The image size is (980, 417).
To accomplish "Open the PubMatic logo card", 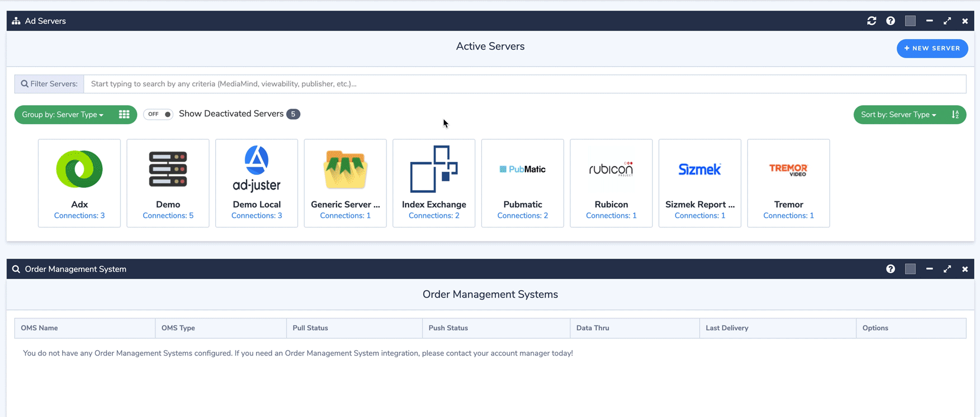I will tap(523, 170).
